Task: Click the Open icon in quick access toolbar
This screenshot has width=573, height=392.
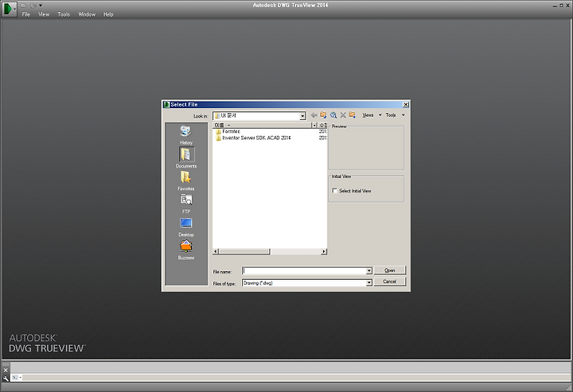Action: pos(23,6)
